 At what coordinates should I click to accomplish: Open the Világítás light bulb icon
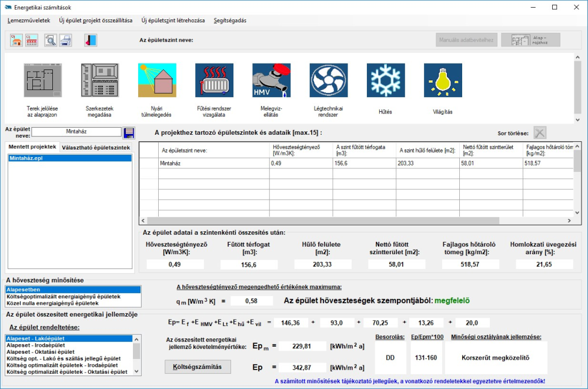coord(443,81)
